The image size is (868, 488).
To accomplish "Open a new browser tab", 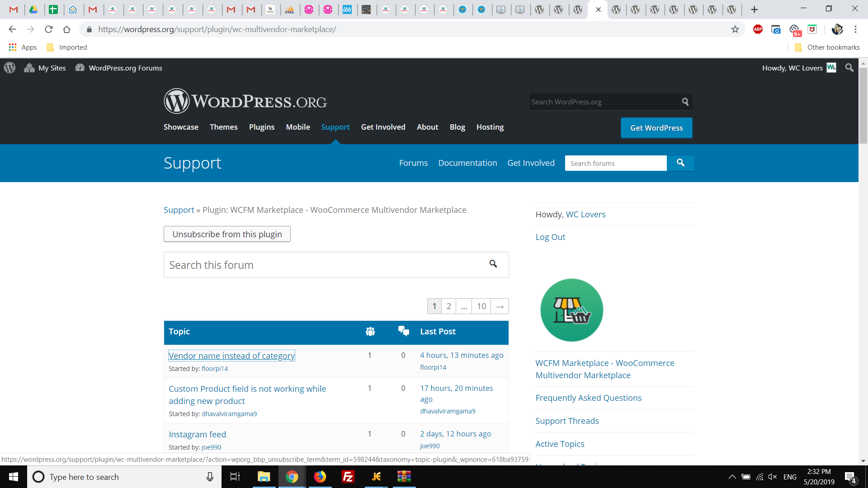I will (x=754, y=9).
